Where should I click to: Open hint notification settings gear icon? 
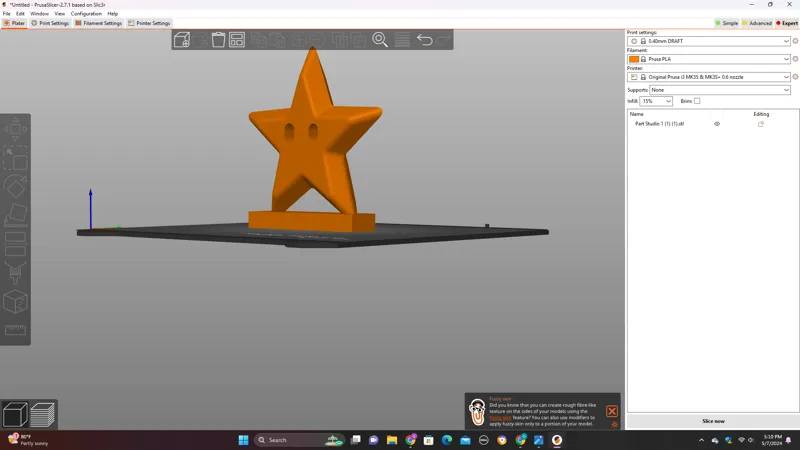point(614,424)
